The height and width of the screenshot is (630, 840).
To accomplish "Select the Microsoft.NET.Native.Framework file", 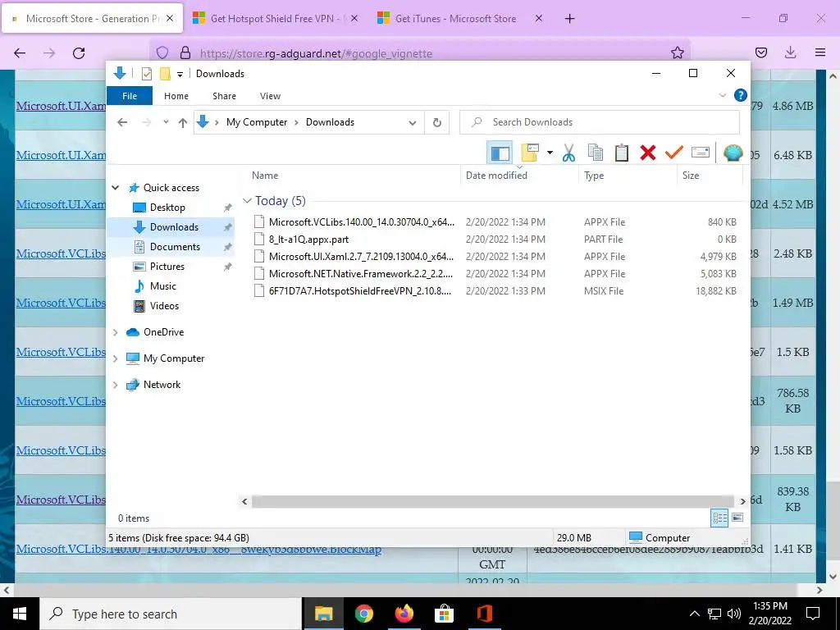I will (x=361, y=274).
